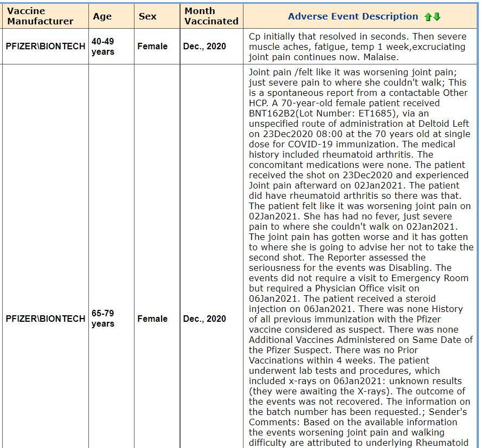
Task: Sort ascending with the green up arrow
Action: click(428, 17)
